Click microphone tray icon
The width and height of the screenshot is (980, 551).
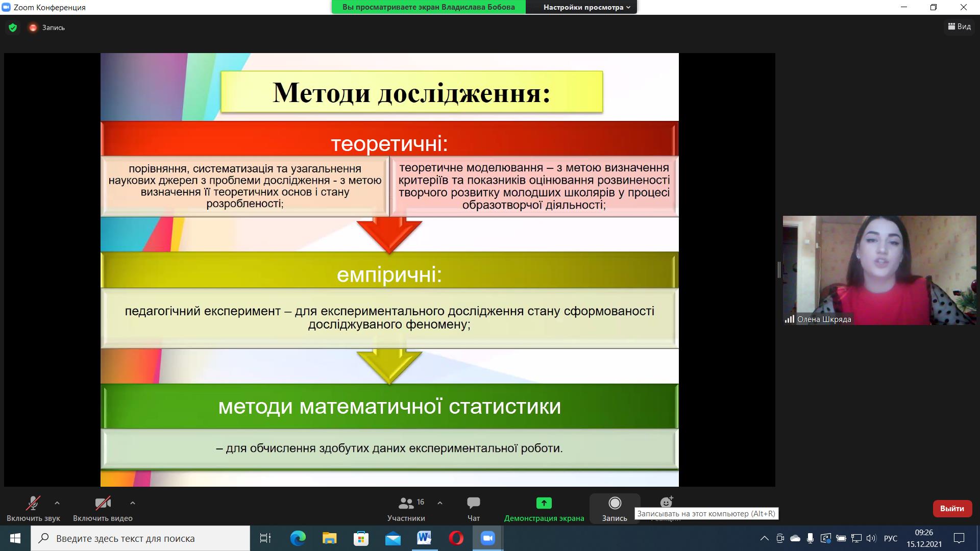click(x=811, y=538)
